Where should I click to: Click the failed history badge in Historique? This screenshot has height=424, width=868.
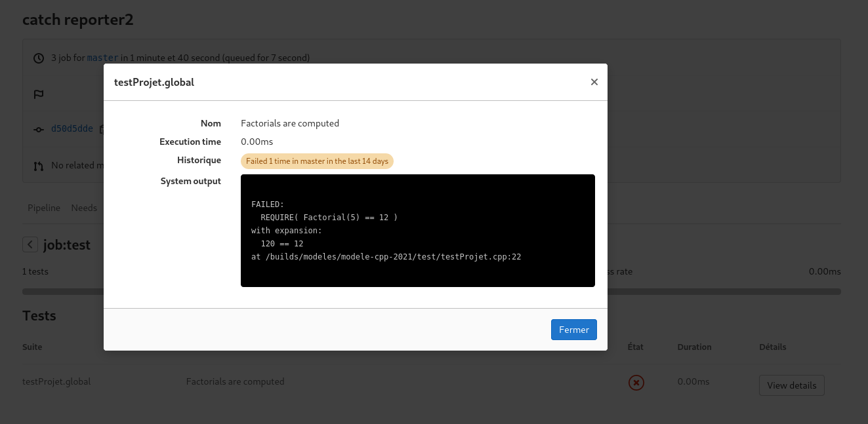tap(317, 161)
